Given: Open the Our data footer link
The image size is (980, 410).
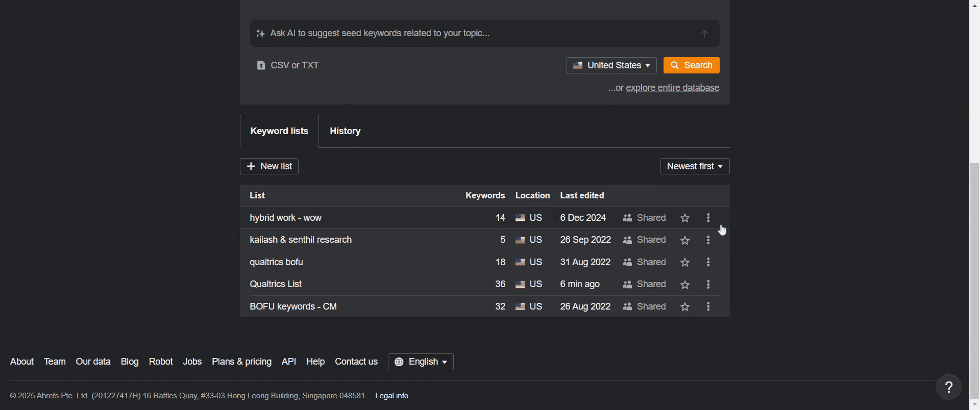Looking at the screenshot, I should [93, 362].
